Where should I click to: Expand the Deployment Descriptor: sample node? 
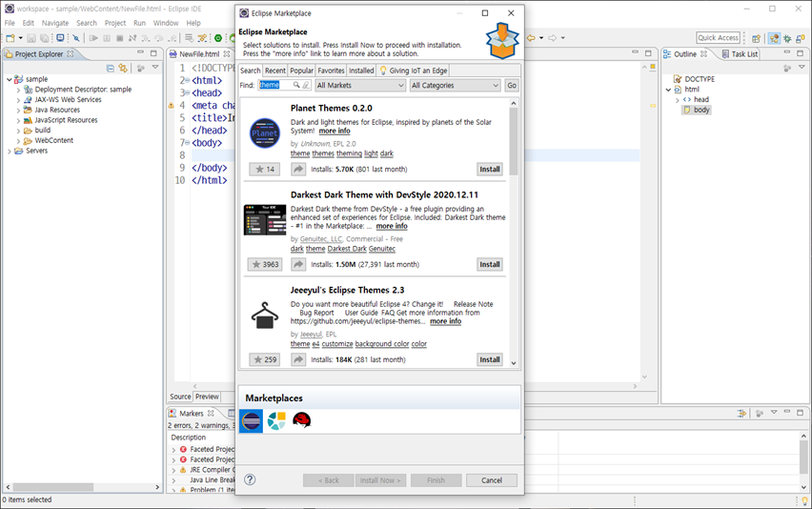click(x=19, y=90)
